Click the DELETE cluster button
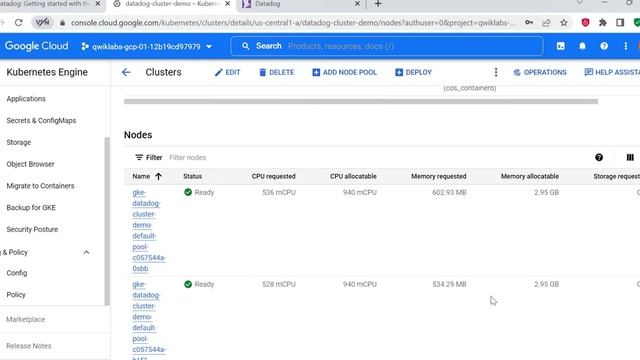The image size is (640, 360). click(x=276, y=72)
